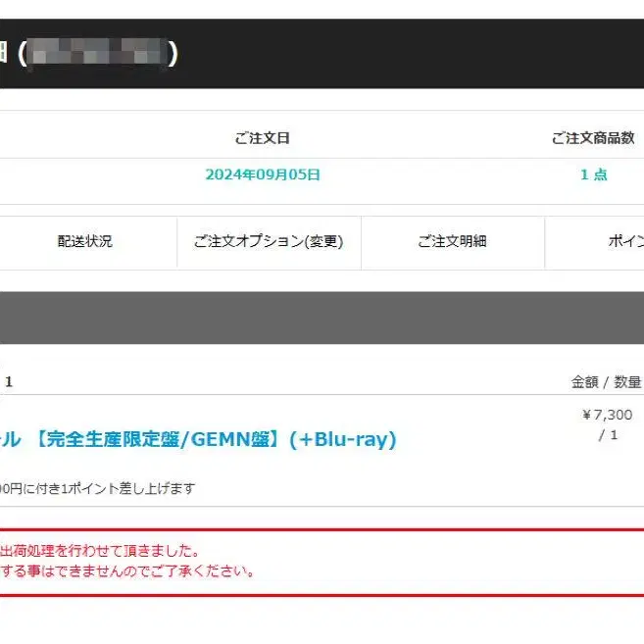
Task: Open the ご注文明細 tab
Action: 453,241
